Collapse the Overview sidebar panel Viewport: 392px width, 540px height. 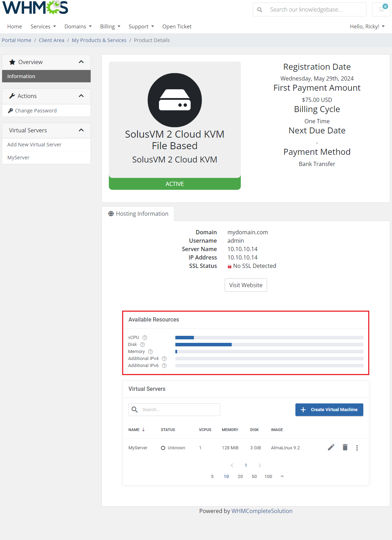[81, 62]
